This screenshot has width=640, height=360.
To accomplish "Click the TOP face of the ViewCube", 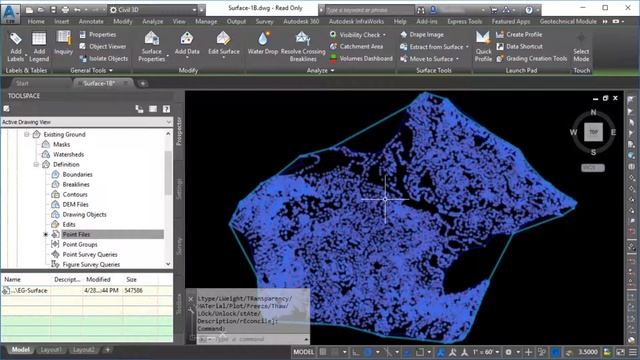I will (593, 132).
